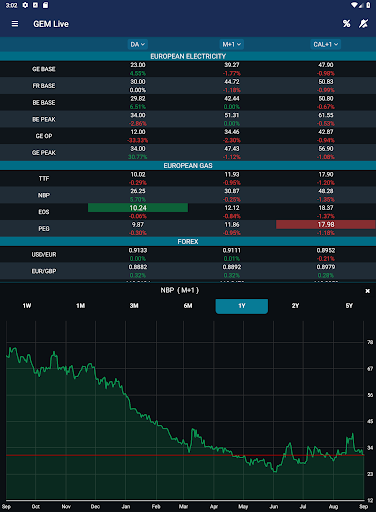Select the GE BASE row label

pyautogui.click(x=44, y=69)
